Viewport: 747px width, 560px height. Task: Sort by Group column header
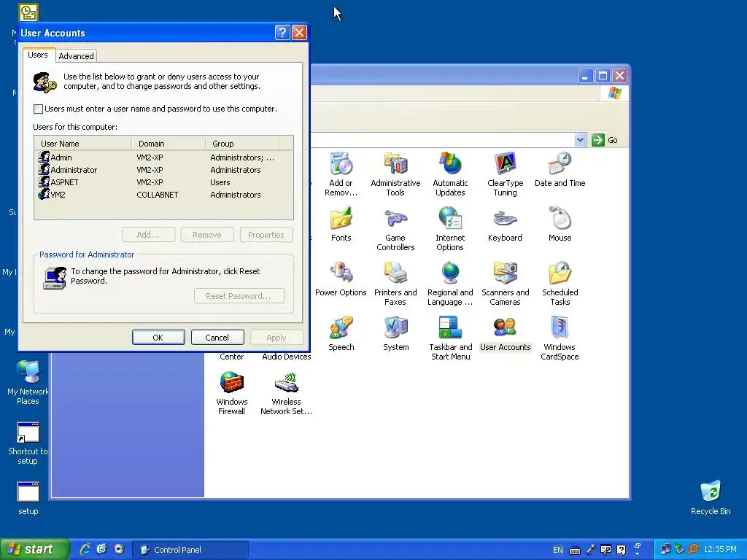coord(242,144)
